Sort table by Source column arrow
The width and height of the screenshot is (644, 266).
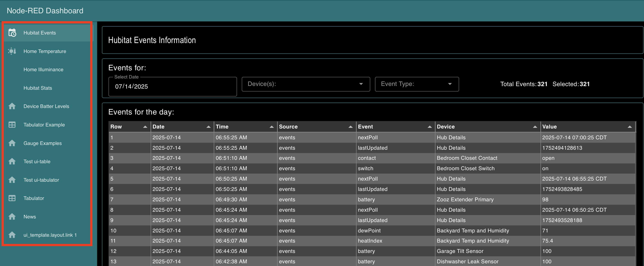click(350, 127)
